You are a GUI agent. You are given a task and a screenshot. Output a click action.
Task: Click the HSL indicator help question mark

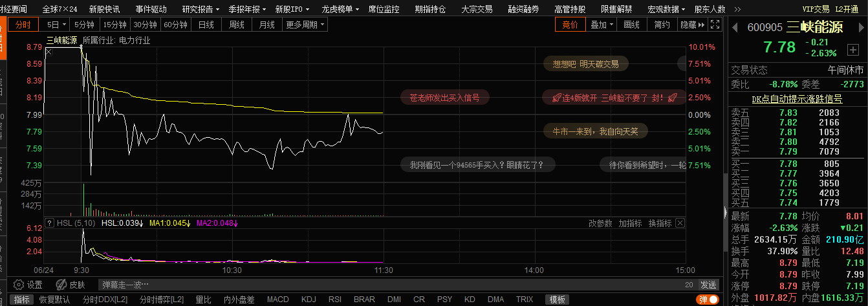[x=49, y=223]
